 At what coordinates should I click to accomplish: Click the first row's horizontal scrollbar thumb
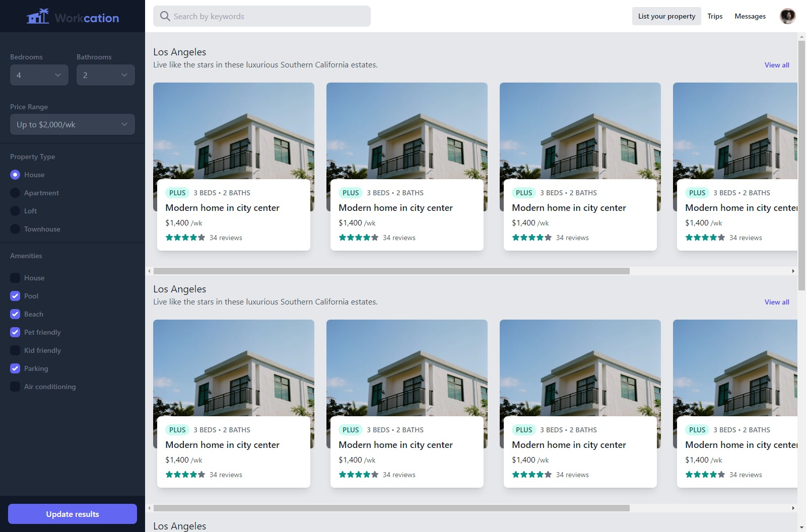coord(391,271)
